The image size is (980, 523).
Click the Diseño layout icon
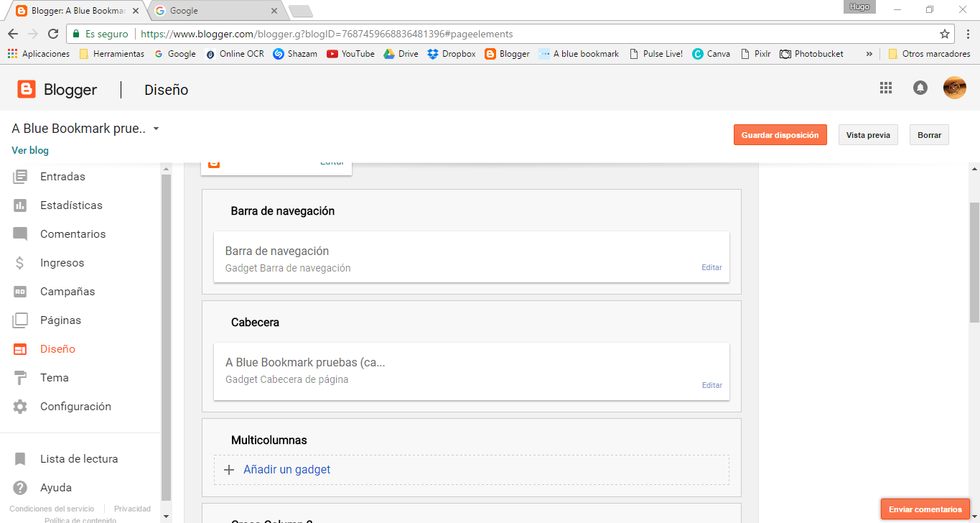click(20, 349)
